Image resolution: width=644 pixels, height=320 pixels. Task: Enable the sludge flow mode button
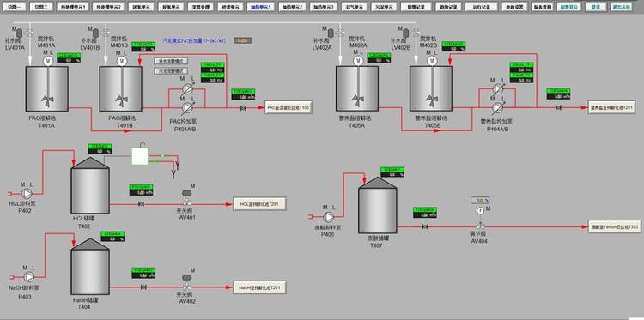click(x=171, y=71)
